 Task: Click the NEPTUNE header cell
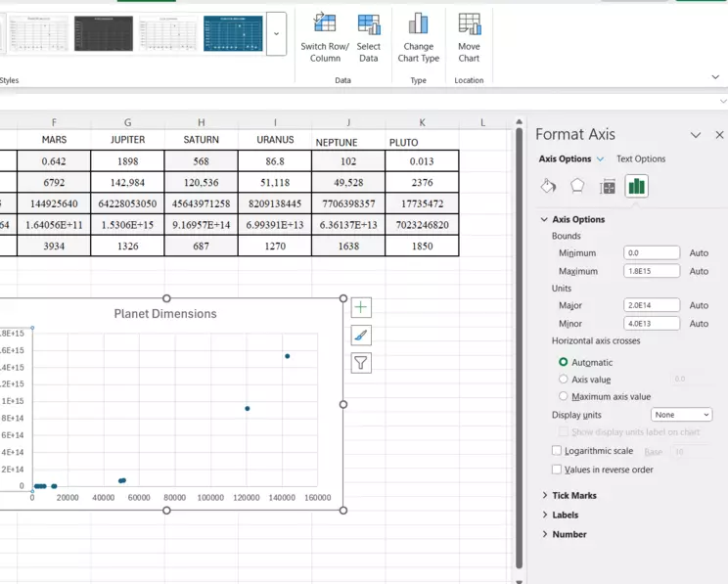[x=348, y=141]
